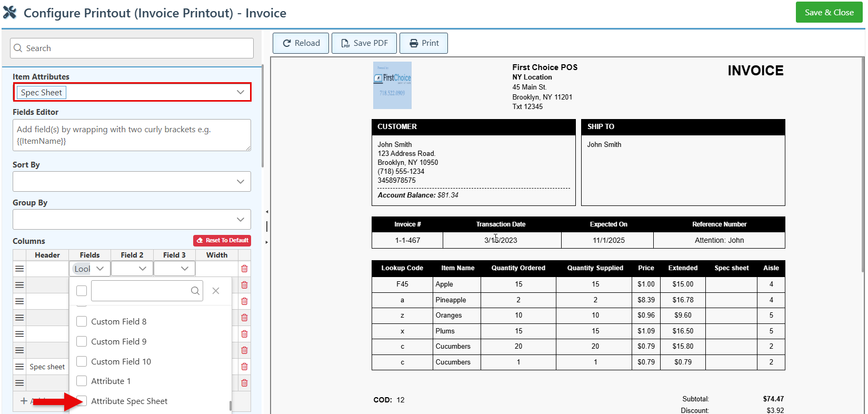Tick the Attribute 1 checkbox
Viewport: 868px width, 414px height.
(82, 381)
